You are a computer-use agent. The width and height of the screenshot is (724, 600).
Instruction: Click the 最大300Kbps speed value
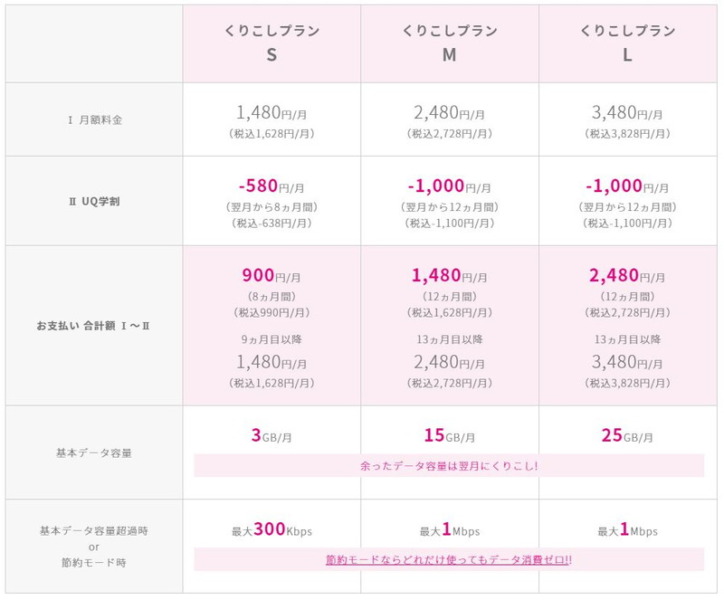click(x=272, y=529)
